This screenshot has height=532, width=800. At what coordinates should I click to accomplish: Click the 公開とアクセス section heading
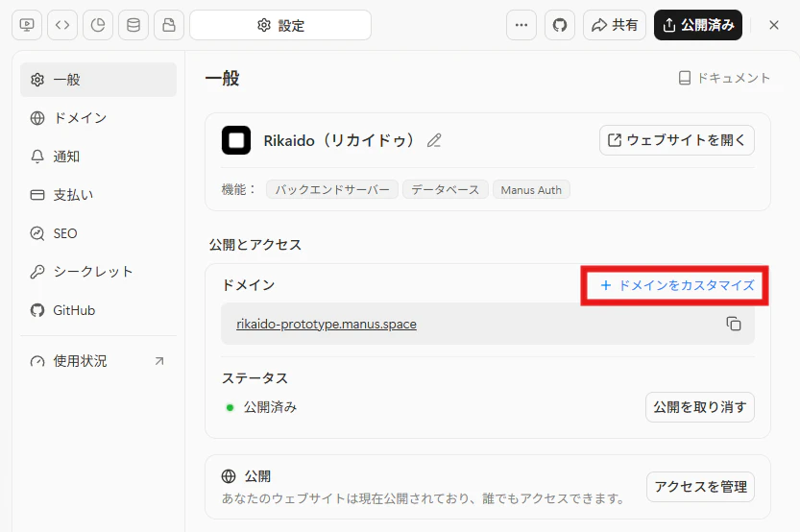pos(255,245)
